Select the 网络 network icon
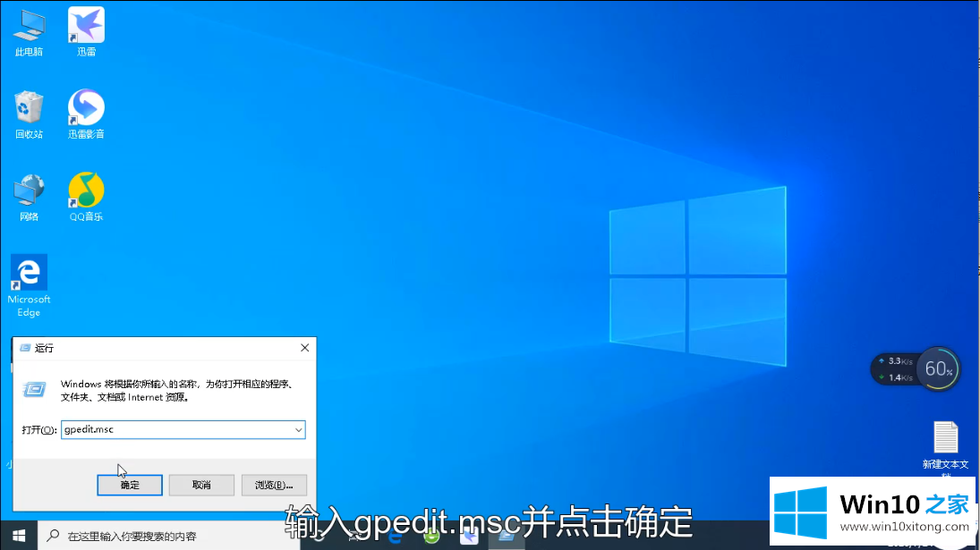The width and height of the screenshot is (980, 550). 29,198
